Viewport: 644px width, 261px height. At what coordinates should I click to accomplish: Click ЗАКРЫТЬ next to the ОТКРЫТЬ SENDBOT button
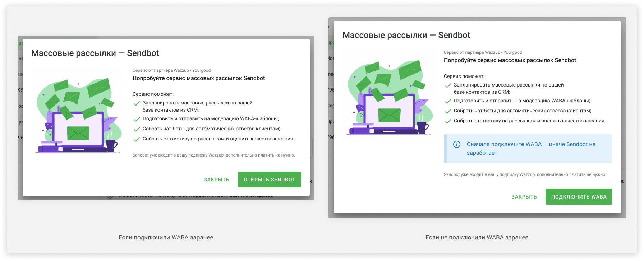216,180
